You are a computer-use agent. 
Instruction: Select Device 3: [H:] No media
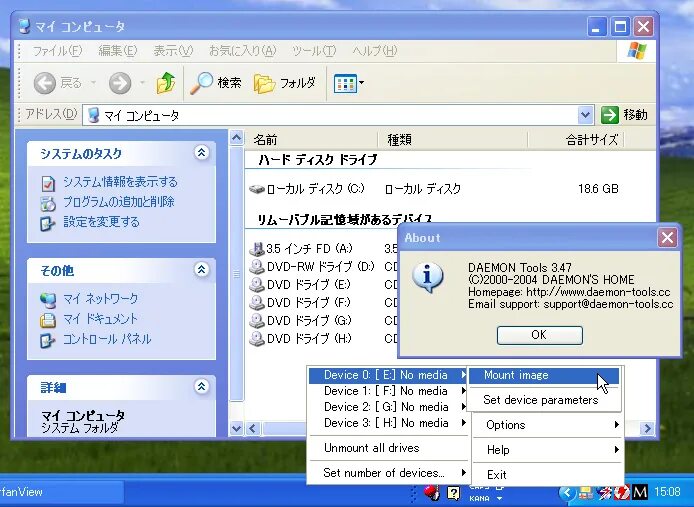coord(388,423)
